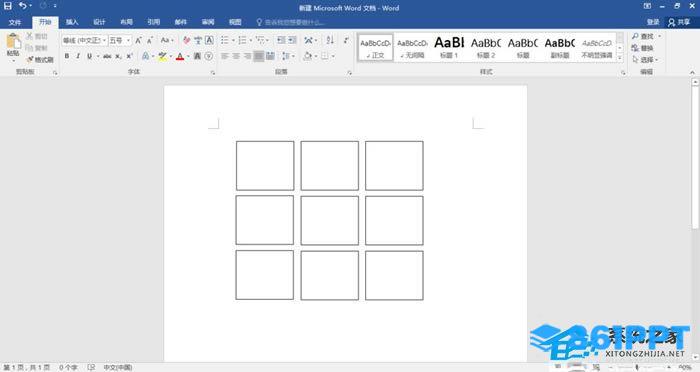Open the File (文件) tab
The width and height of the screenshot is (700, 372).
pos(15,22)
